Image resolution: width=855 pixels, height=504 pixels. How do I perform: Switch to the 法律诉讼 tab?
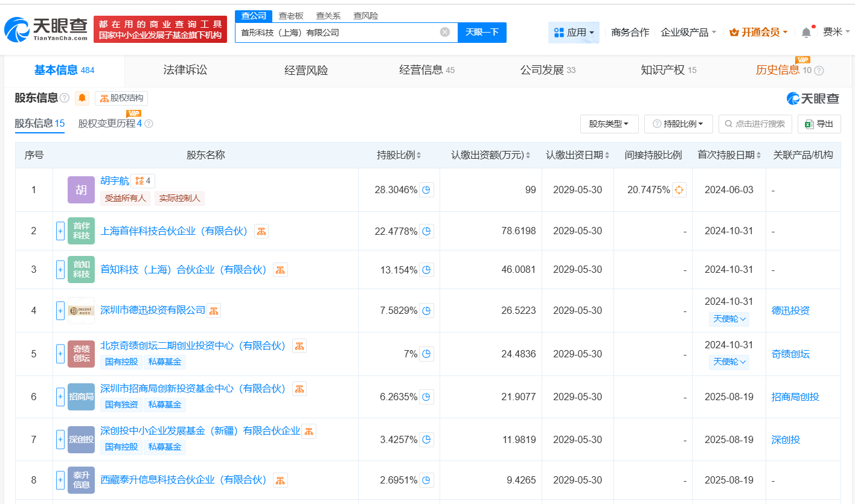184,70
